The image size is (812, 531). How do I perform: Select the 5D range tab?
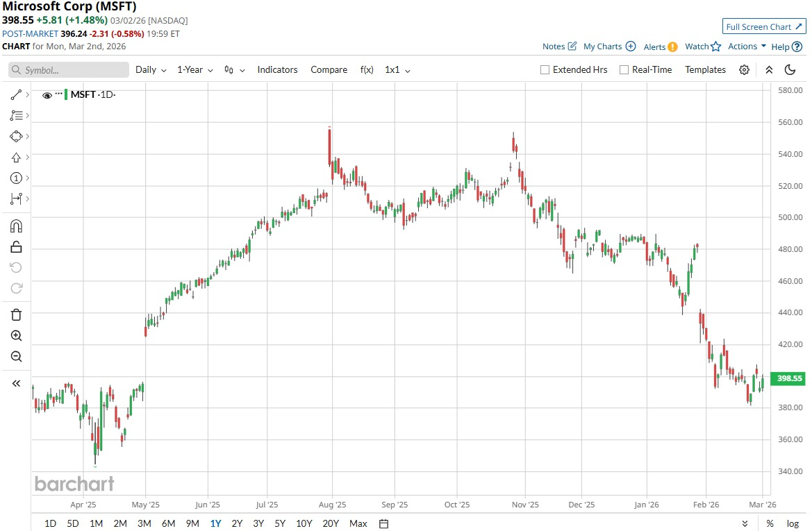pos(73,524)
